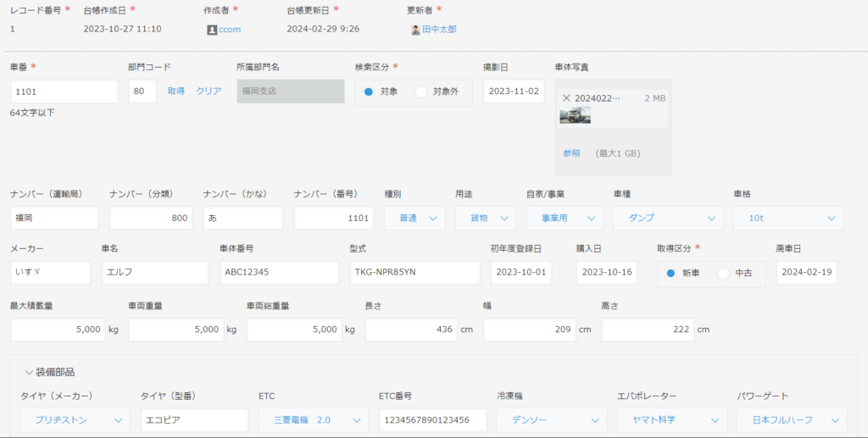
Task: Click the 取得 link beside department code
Action: 175,91
